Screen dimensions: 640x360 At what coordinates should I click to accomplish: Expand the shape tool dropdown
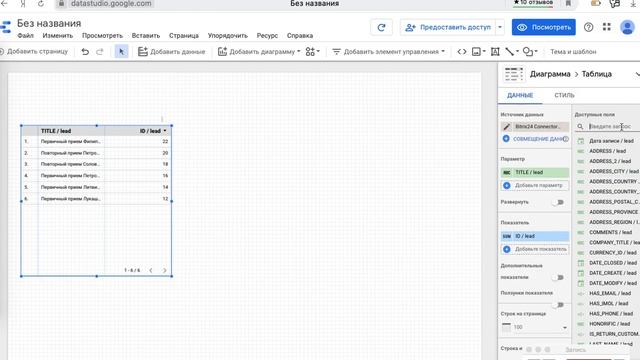pos(536,52)
